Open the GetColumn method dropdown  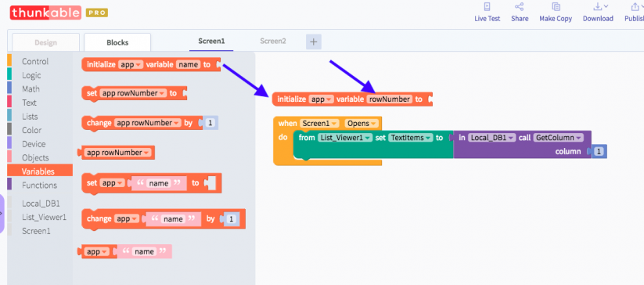(x=559, y=138)
